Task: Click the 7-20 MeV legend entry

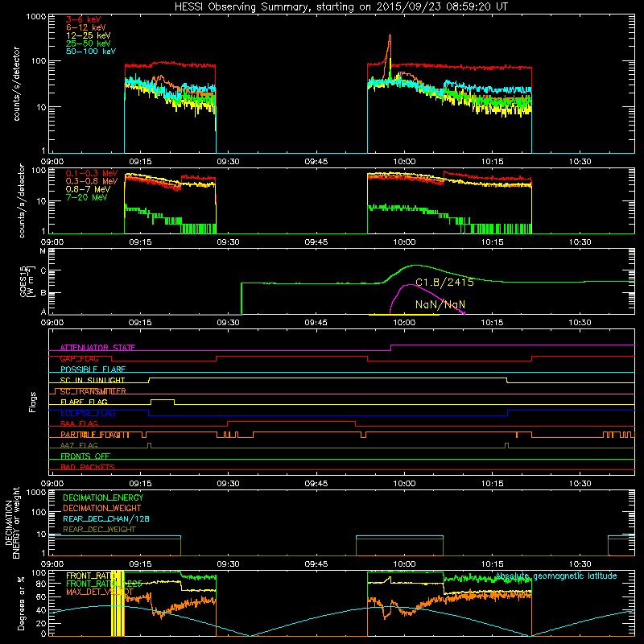Action: click(x=87, y=197)
